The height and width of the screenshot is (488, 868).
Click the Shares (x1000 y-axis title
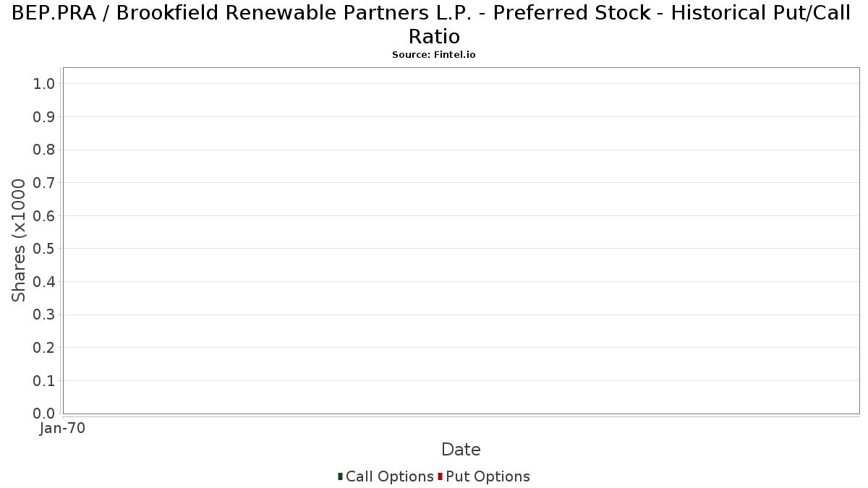19,241
